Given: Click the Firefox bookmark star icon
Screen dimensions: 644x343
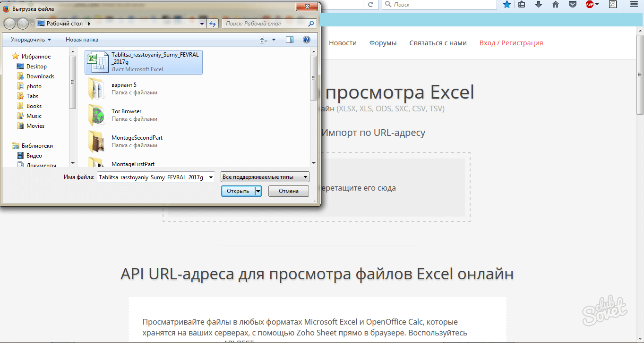Looking at the screenshot, I should pyautogui.click(x=507, y=4).
